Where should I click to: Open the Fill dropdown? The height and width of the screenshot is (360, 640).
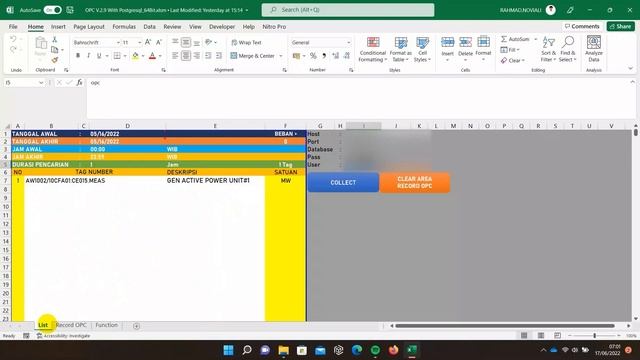(x=510, y=50)
